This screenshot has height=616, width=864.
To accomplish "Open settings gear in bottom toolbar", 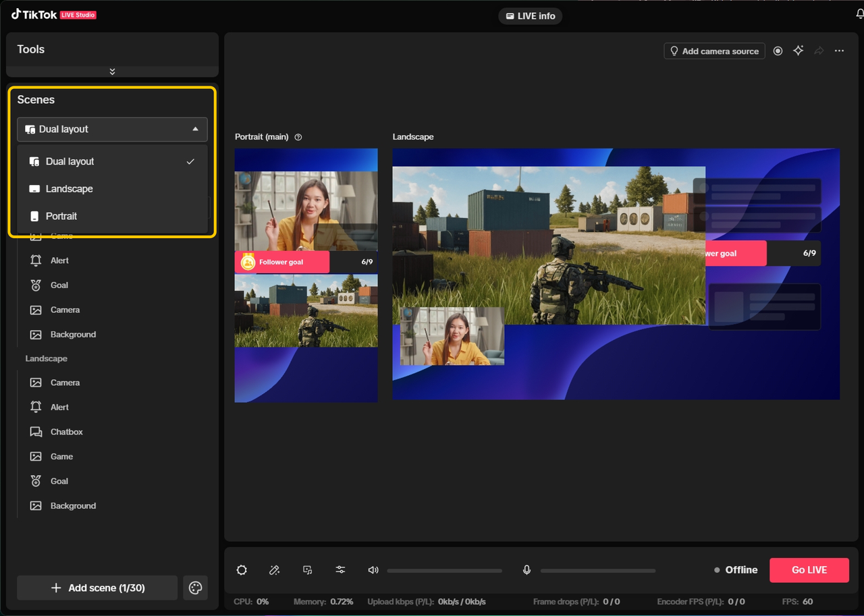I will tap(242, 570).
